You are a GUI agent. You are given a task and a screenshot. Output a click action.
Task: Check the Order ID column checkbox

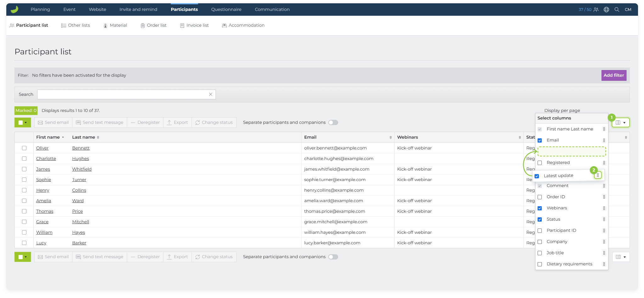[x=540, y=197]
